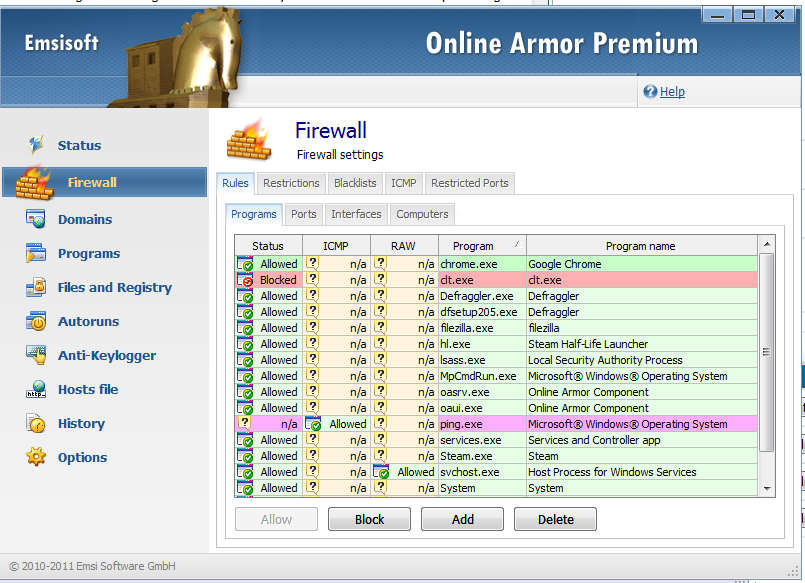Image resolution: width=805 pixels, height=583 pixels.
Task: Open the Help link
Action: point(672,91)
